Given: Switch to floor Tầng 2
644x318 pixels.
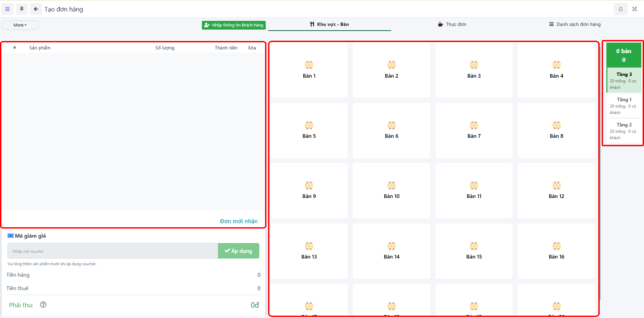Looking at the screenshot, I should 624,131.
